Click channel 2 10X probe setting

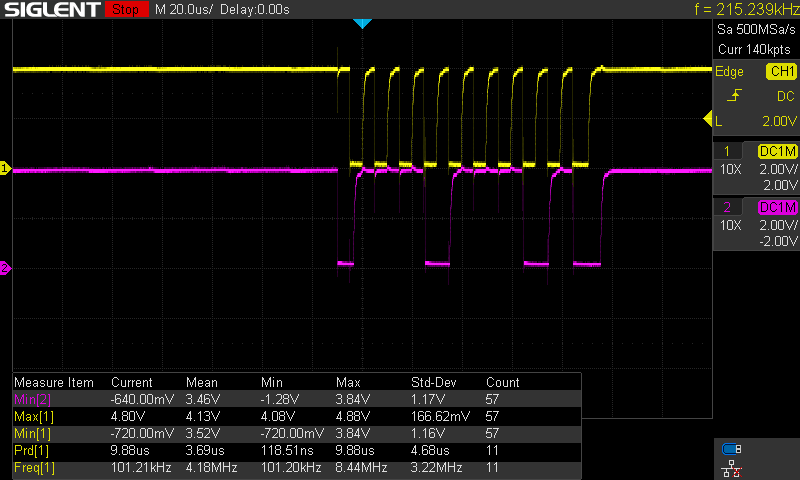730,225
